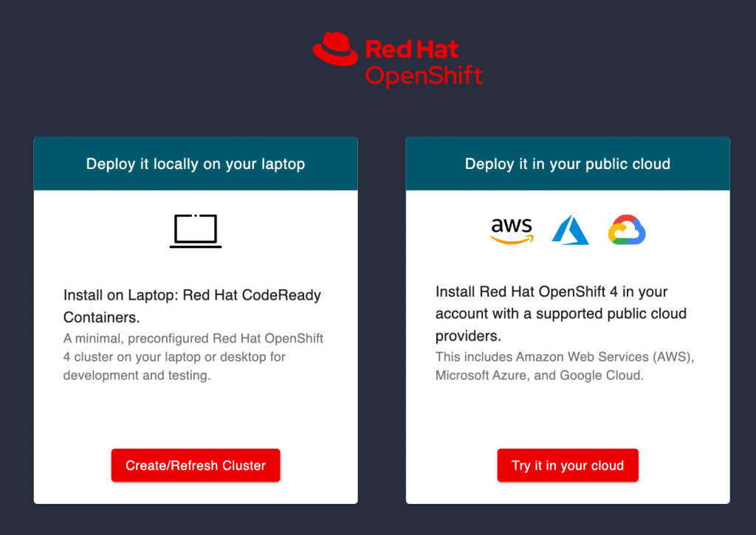The width and height of the screenshot is (756, 535).
Task: Click the "Deploy it locally on your laptop" header
Action: coord(196,164)
